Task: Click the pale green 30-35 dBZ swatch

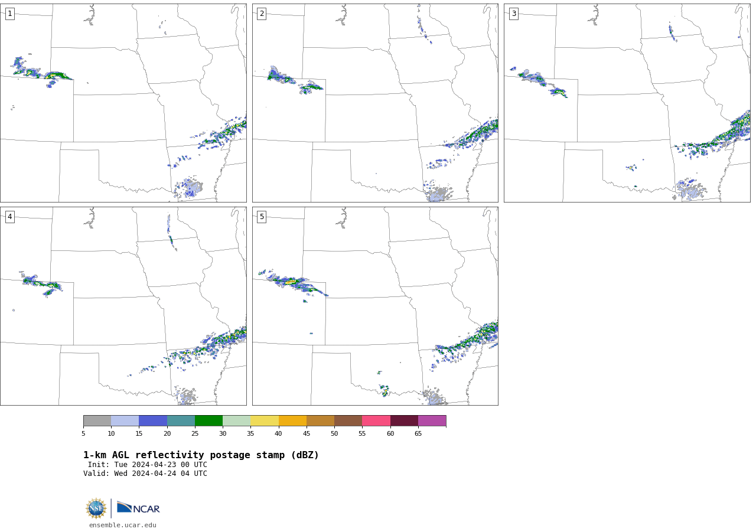Action: (x=236, y=421)
